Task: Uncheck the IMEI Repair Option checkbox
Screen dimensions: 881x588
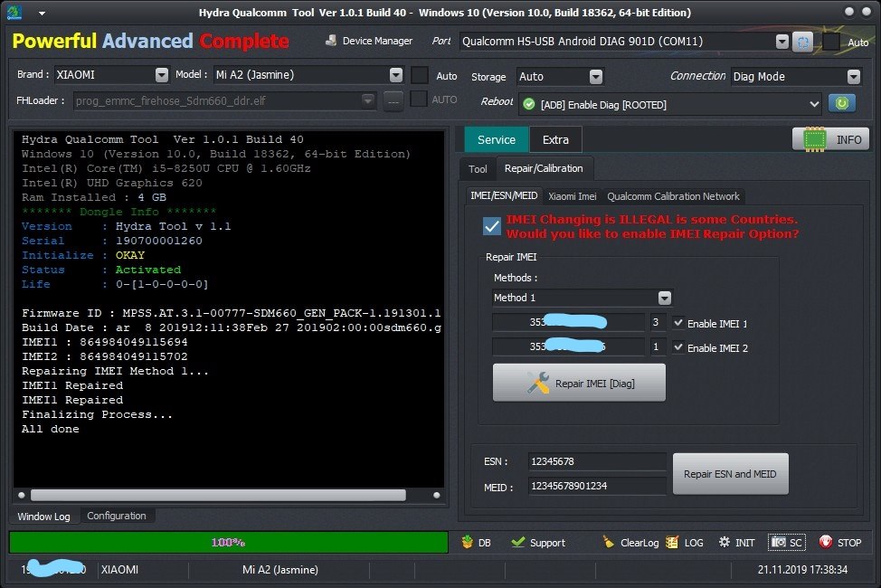Action: point(492,226)
